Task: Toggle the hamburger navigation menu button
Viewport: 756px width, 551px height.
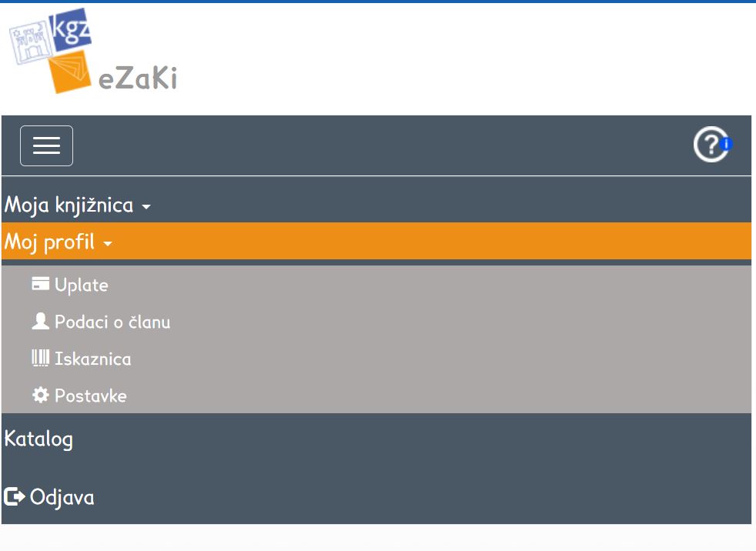Action: pyautogui.click(x=46, y=145)
